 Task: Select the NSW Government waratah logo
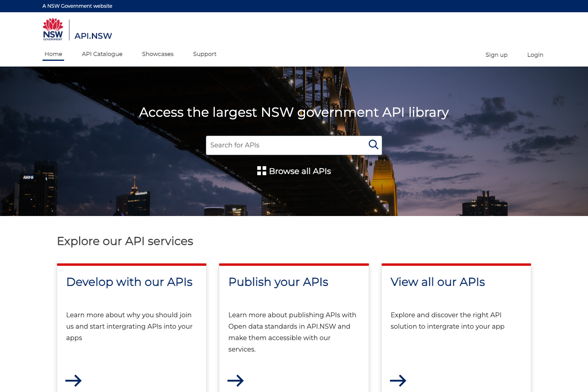coord(53,29)
